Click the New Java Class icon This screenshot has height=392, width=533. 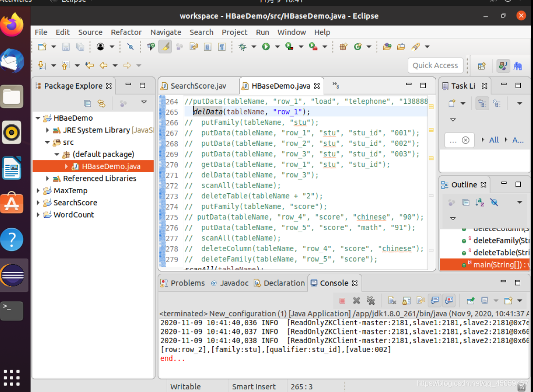358,47
